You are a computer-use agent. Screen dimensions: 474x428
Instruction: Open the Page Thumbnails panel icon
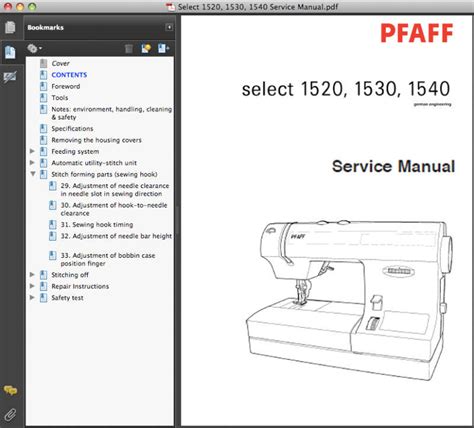(10, 27)
